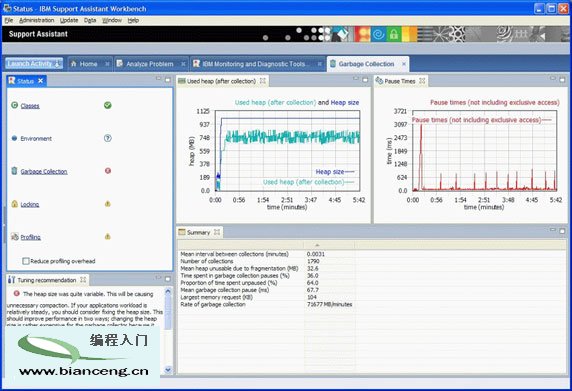Click the green checkmark status icon beside Classes
This screenshot has width=572, height=391.
108,105
